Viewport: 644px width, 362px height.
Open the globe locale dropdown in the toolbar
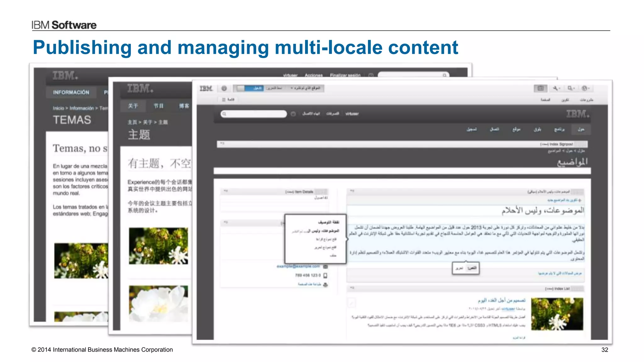point(585,88)
